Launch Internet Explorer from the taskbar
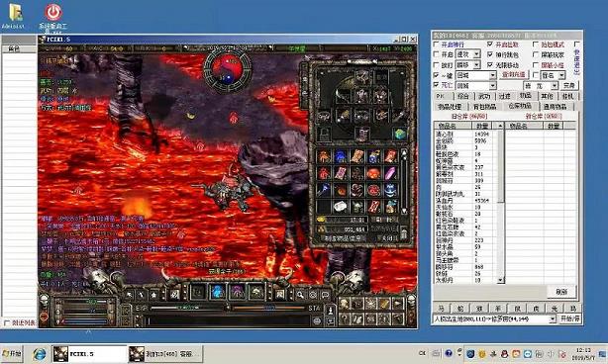Viewport: 608px width, 364px height. [x=40, y=354]
